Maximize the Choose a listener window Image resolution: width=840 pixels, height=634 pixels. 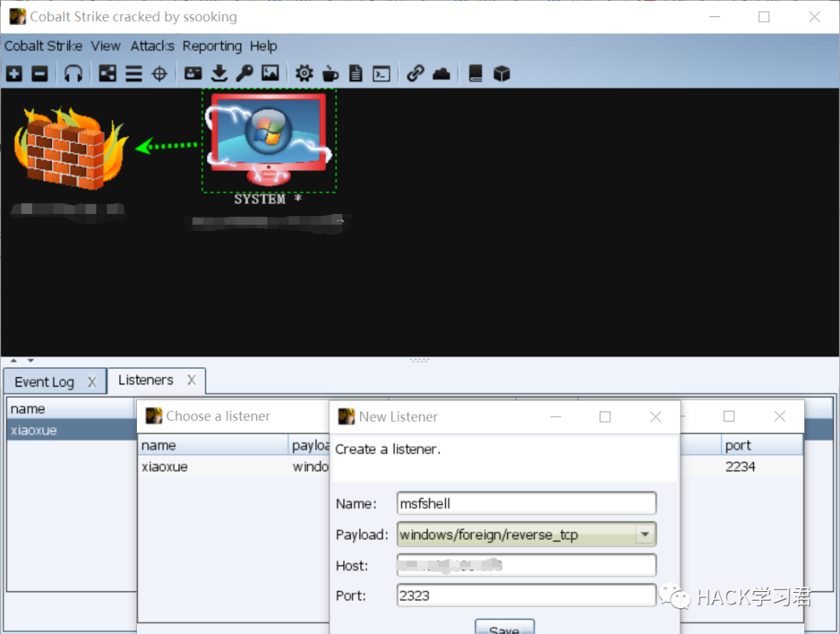(x=729, y=416)
